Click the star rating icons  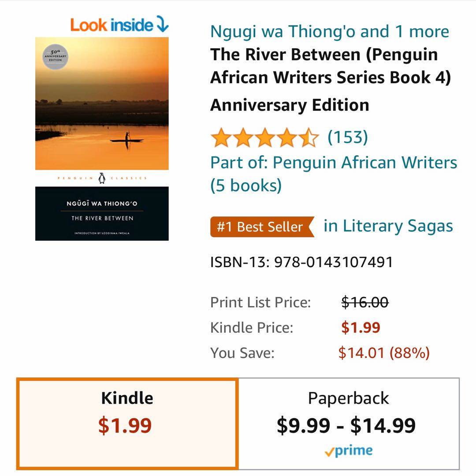coord(264,138)
